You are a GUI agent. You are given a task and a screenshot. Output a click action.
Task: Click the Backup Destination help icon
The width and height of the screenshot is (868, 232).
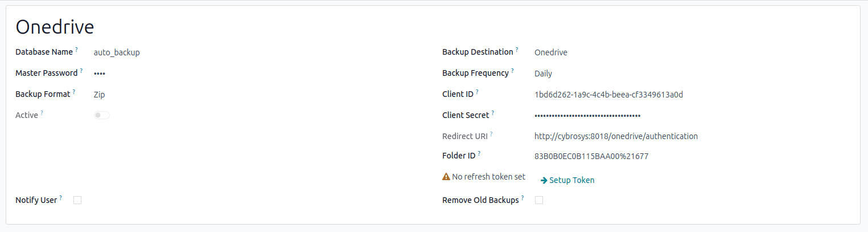[x=517, y=50]
